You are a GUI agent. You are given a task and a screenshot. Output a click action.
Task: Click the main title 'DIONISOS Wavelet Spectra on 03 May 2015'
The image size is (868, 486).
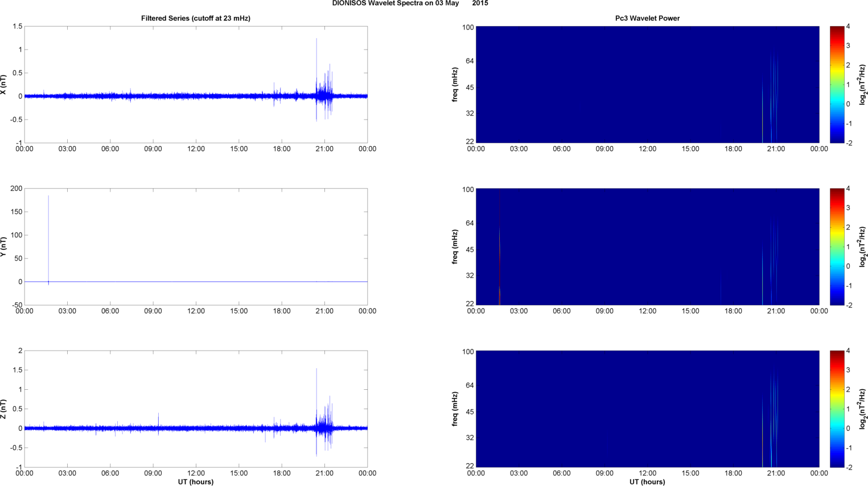coord(410,3)
